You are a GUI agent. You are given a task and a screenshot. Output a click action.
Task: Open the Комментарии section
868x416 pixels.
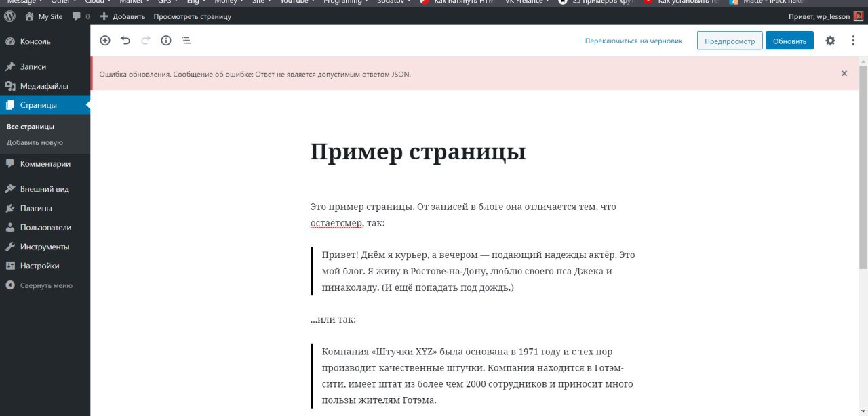[45, 163]
